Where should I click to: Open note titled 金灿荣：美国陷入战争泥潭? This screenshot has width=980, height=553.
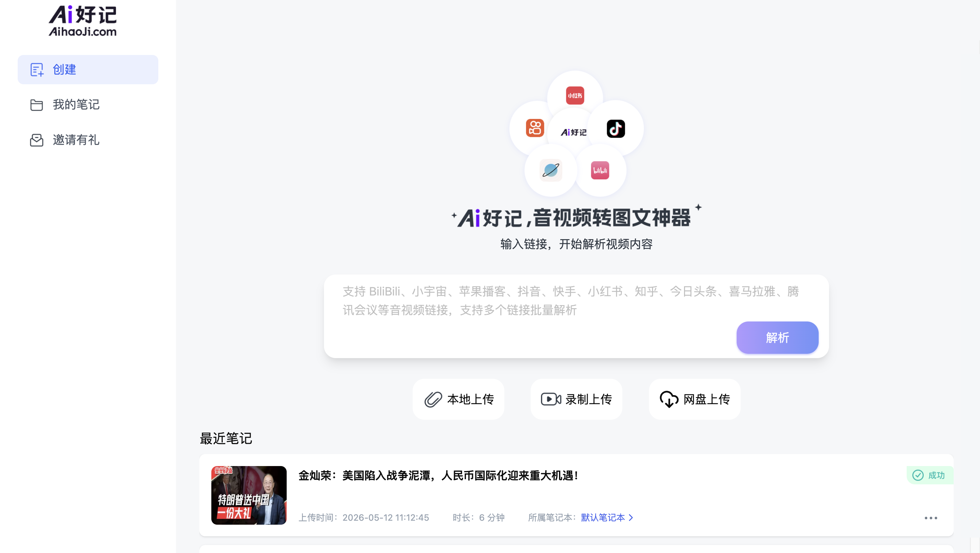click(438, 475)
